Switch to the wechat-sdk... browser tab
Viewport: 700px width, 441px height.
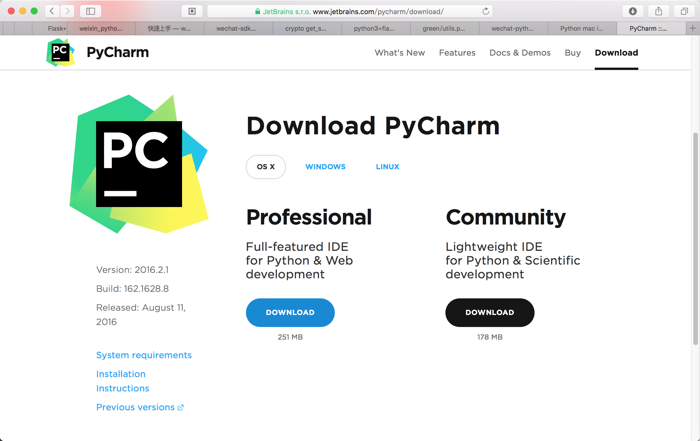pos(238,28)
